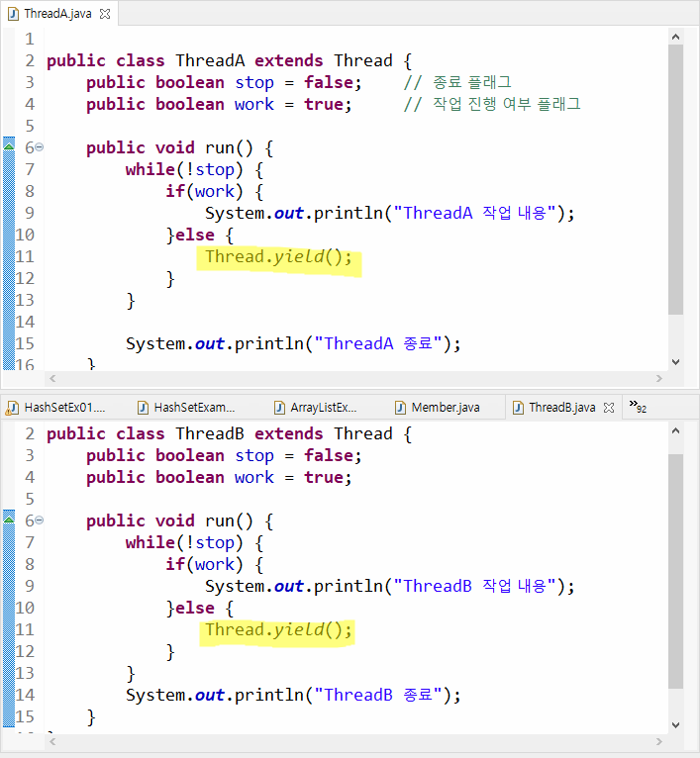Show hidden editors list marked 92
This screenshot has width=700, height=758.
point(638,407)
